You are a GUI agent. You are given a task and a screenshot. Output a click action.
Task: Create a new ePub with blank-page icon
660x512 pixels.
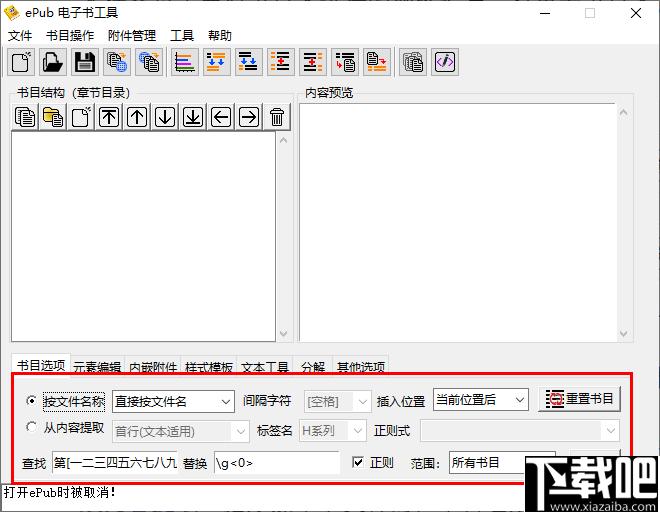[x=21, y=62]
